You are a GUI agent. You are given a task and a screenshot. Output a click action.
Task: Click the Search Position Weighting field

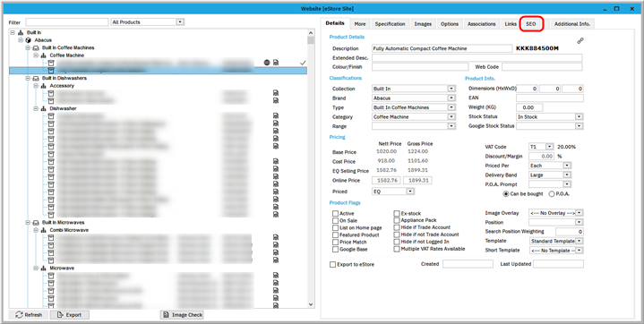coord(570,232)
